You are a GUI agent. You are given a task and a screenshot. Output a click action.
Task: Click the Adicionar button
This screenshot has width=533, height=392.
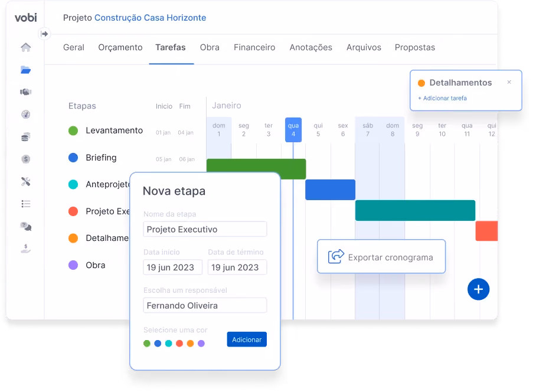coord(247,339)
